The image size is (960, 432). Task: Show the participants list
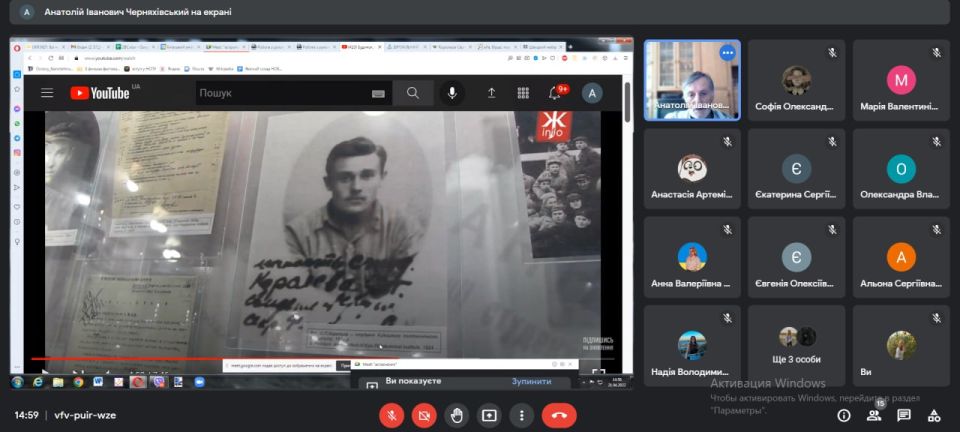[874, 415]
